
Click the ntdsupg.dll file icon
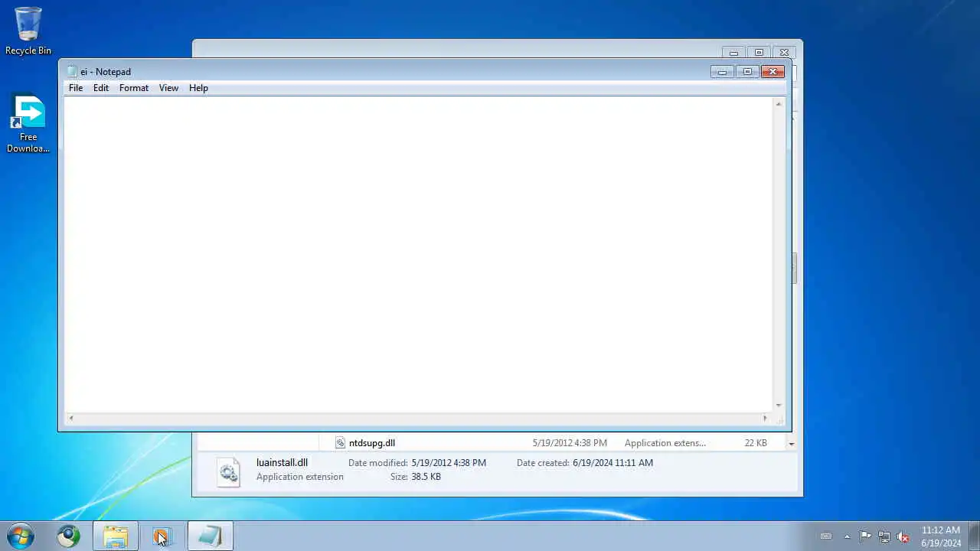(340, 443)
